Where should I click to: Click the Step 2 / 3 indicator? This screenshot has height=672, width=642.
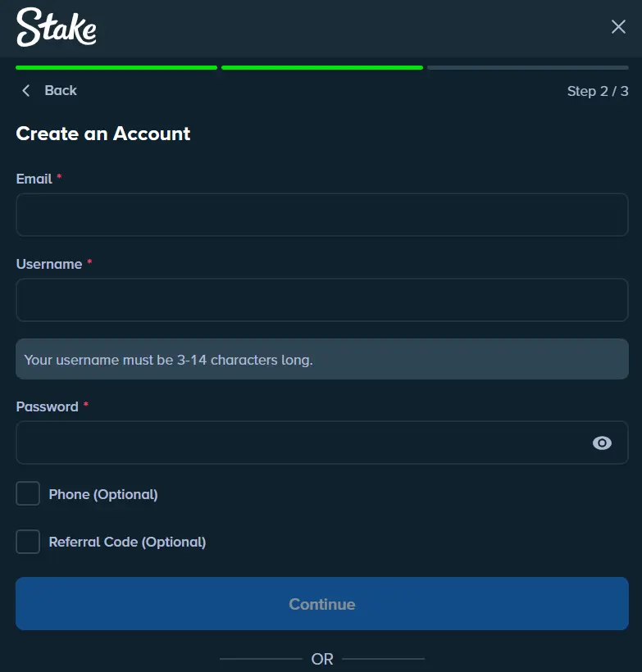click(x=596, y=91)
